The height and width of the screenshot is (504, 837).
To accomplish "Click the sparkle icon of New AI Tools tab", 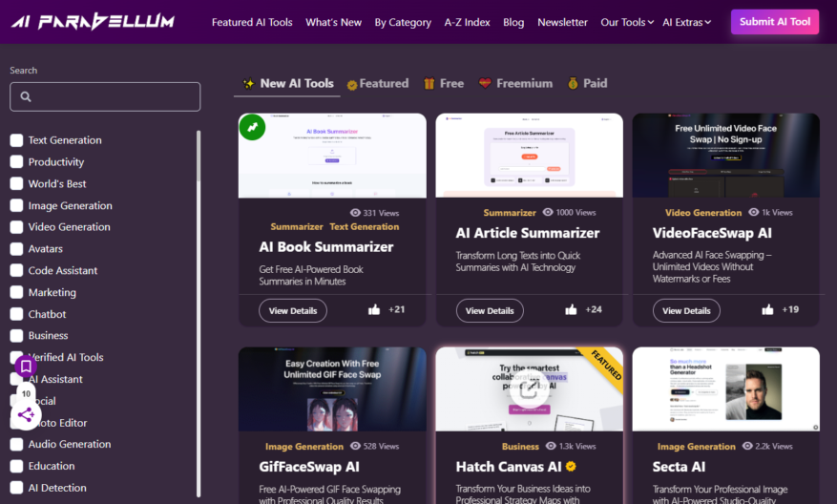I will (248, 84).
